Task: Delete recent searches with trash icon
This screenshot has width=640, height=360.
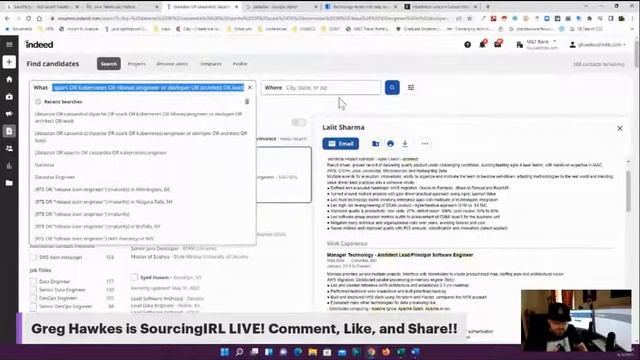Action: (247, 102)
